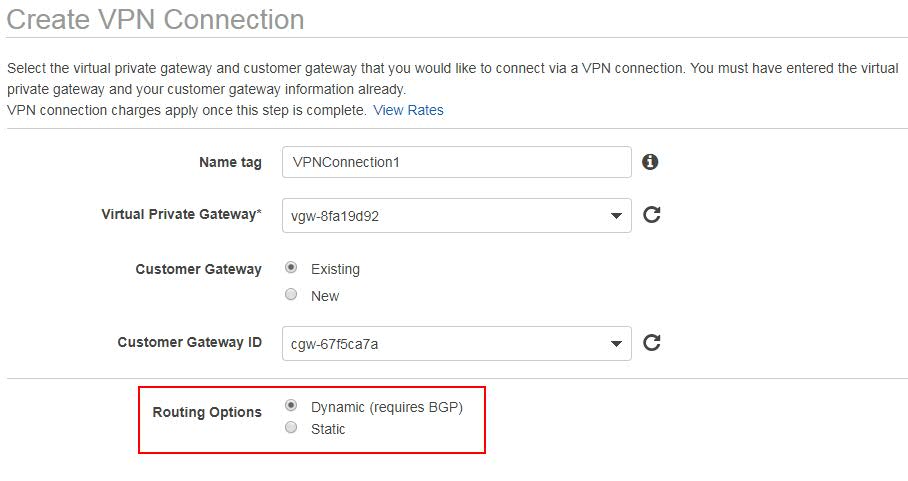
Task: Click the New radio label text
Action: tap(325, 296)
